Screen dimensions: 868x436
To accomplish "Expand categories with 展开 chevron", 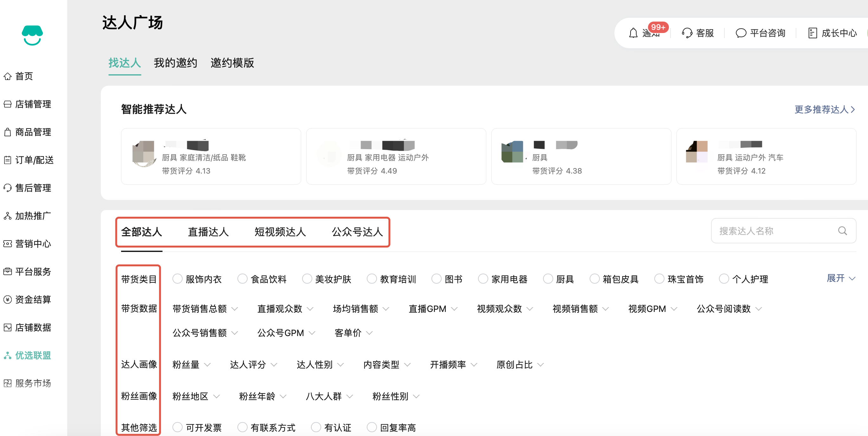I will click(x=841, y=278).
